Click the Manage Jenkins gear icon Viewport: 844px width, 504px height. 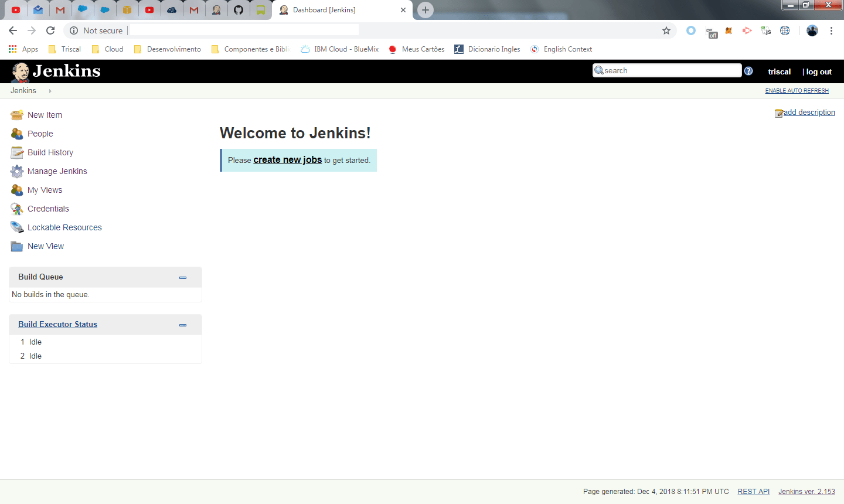(17, 171)
